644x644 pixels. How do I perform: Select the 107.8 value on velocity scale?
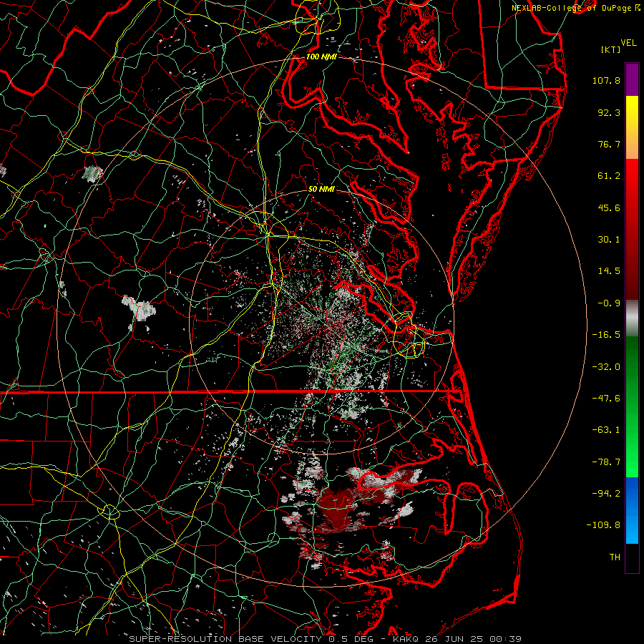coord(606,80)
